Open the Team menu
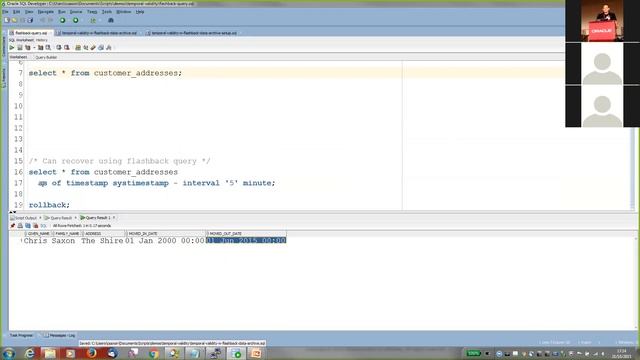The height and width of the screenshot is (360, 640). tap(92, 12)
